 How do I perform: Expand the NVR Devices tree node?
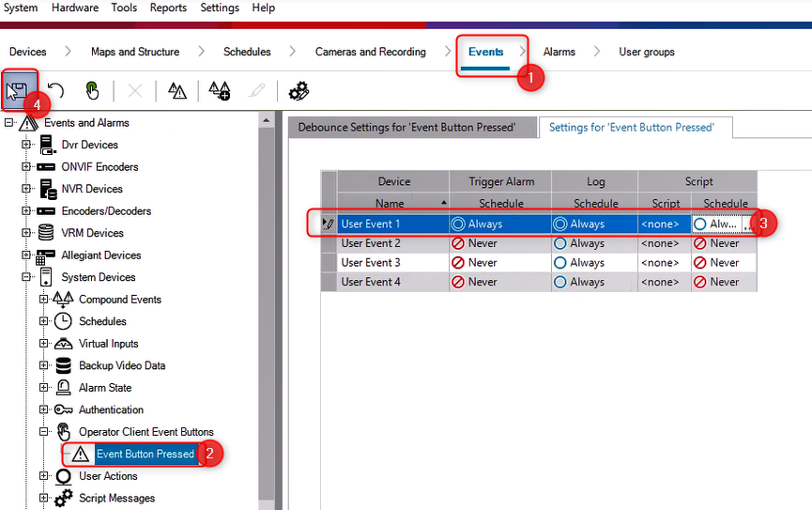pyautogui.click(x=26, y=189)
